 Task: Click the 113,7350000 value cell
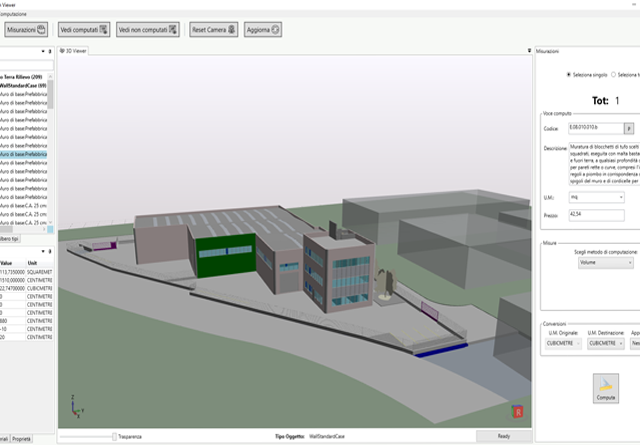point(13,272)
